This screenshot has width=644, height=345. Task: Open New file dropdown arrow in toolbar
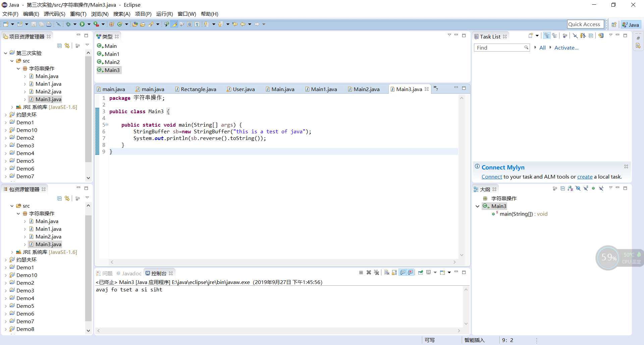click(x=12, y=24)
